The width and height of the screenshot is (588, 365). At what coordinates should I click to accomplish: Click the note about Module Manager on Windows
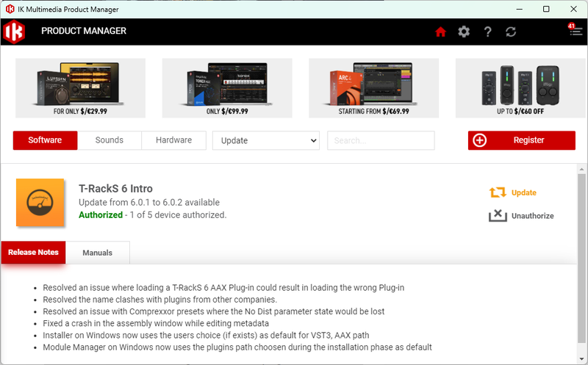click(x=237, y=347)
